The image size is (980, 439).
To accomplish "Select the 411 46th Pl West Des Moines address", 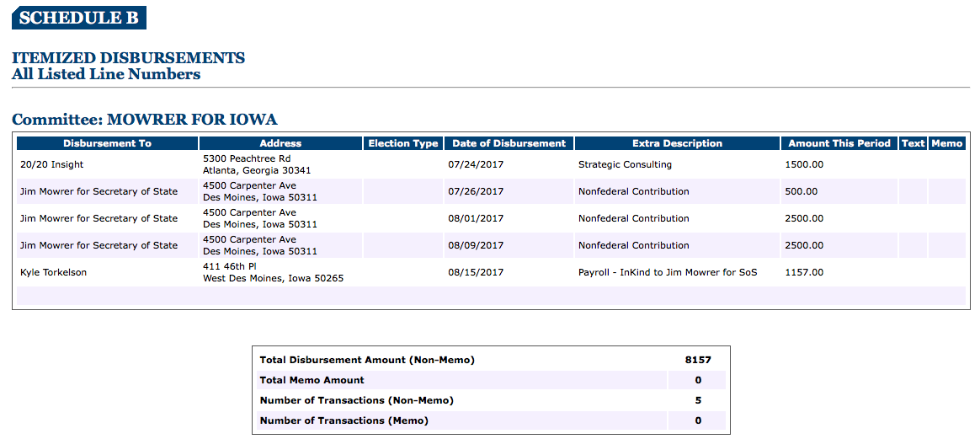I will 273,272.
